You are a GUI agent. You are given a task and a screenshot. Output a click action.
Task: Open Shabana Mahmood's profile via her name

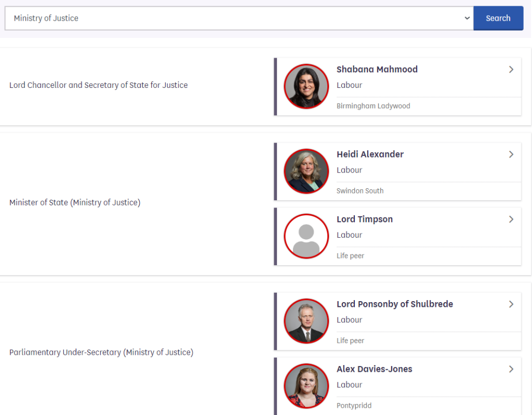click(x=377, y=69)
